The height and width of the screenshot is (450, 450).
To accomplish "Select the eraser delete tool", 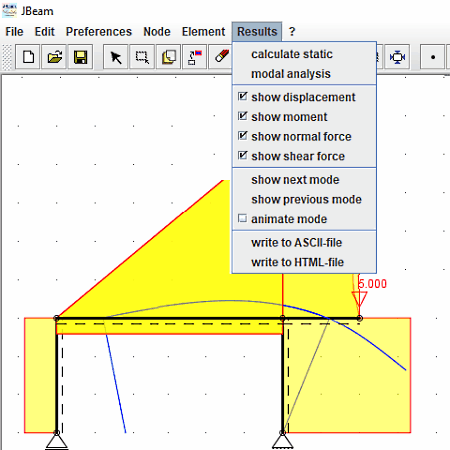I will pos(221,57).
